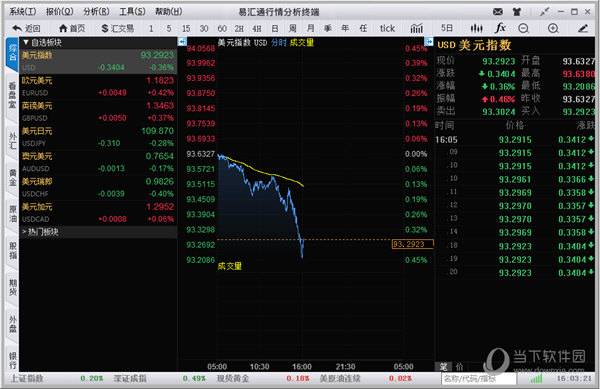Zoom out the chart with minus magnifier
Viewport: 600px width, 389px height.
coord(523,28)
